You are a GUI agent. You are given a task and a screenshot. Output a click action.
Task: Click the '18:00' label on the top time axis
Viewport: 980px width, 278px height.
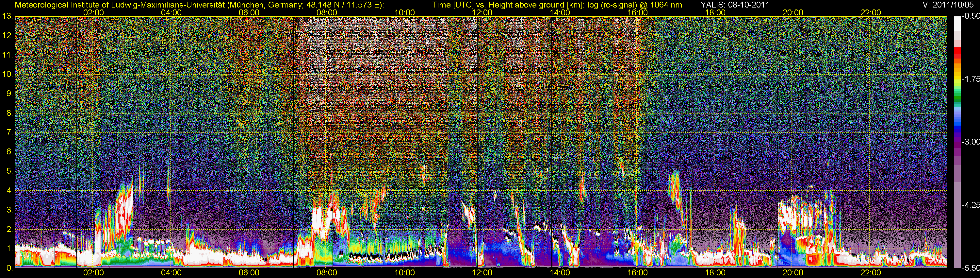point(715,12)
